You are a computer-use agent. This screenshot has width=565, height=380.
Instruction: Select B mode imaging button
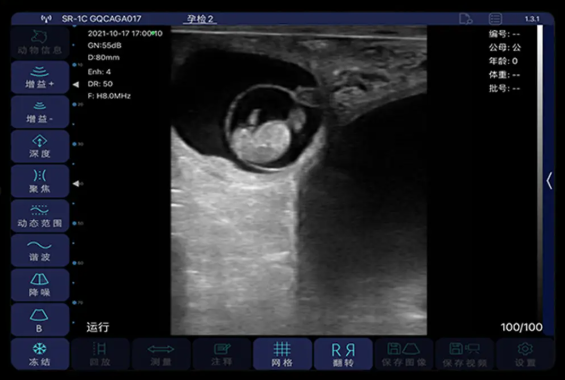coord(40,319)
